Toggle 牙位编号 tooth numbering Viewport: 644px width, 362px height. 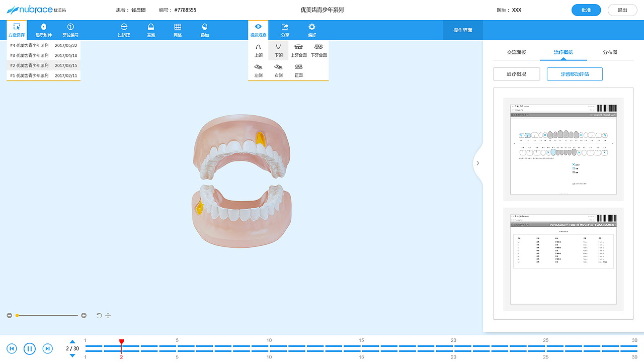click(70, 30)
